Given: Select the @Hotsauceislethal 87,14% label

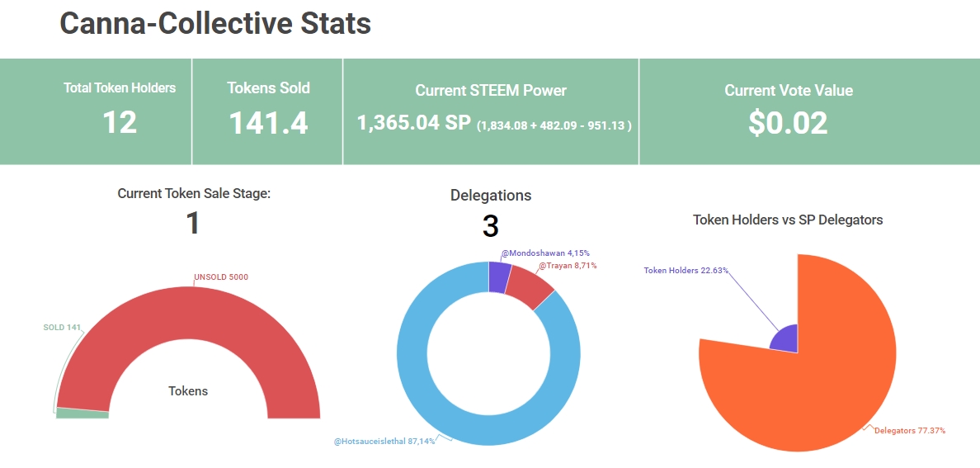Looking at the screenshot, I should pos(384,442).
